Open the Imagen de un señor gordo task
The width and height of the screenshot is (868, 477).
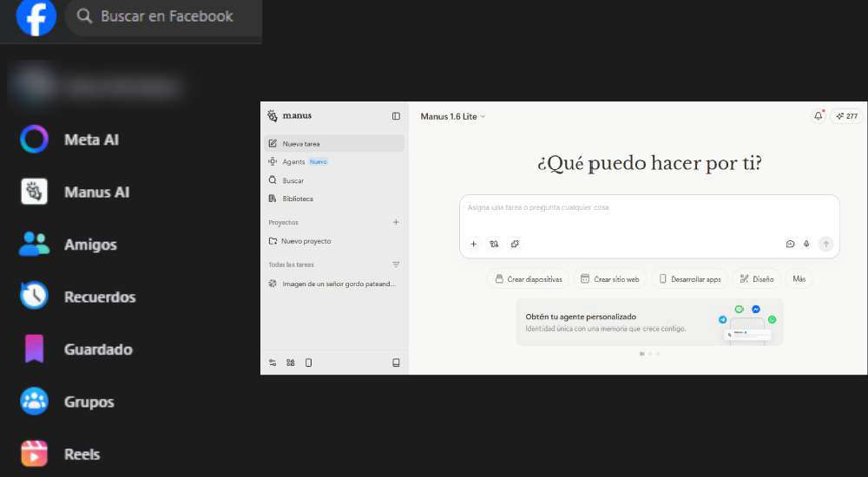coord(338,284)
